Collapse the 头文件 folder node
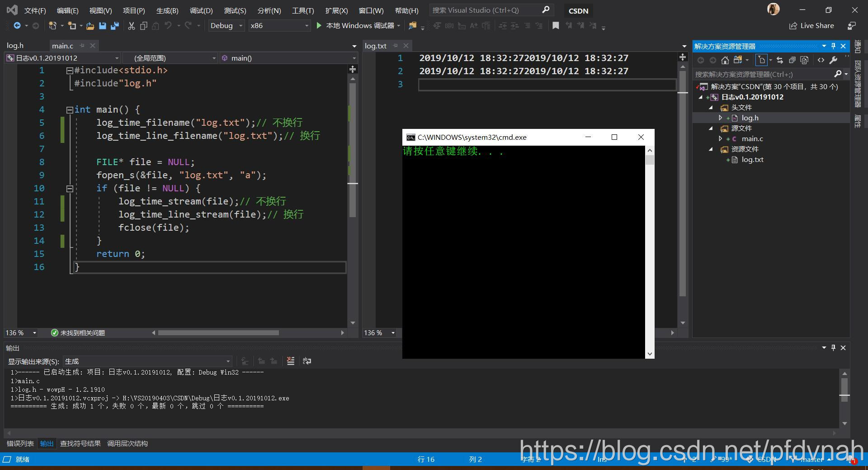This screenshot has height=470, width=868. pos(711,108)
